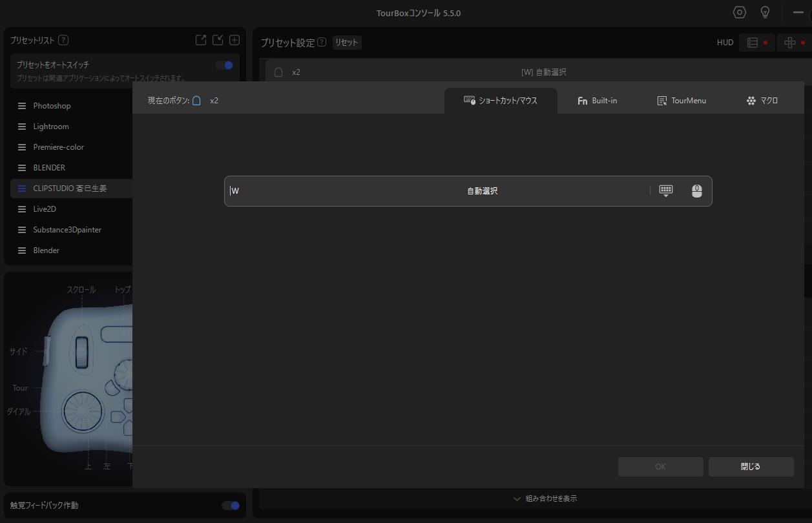Switch to the Built-in tab

click(x=597, y=101)
